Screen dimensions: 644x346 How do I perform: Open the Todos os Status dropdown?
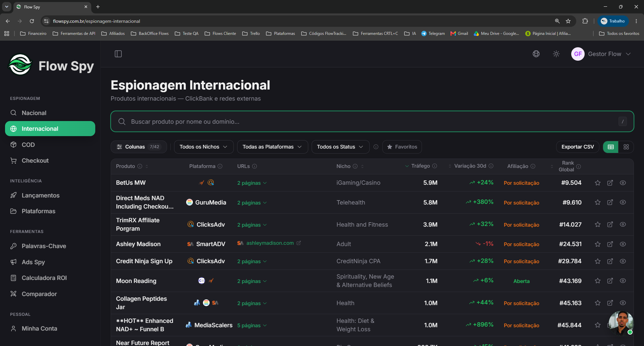[340, 147]
